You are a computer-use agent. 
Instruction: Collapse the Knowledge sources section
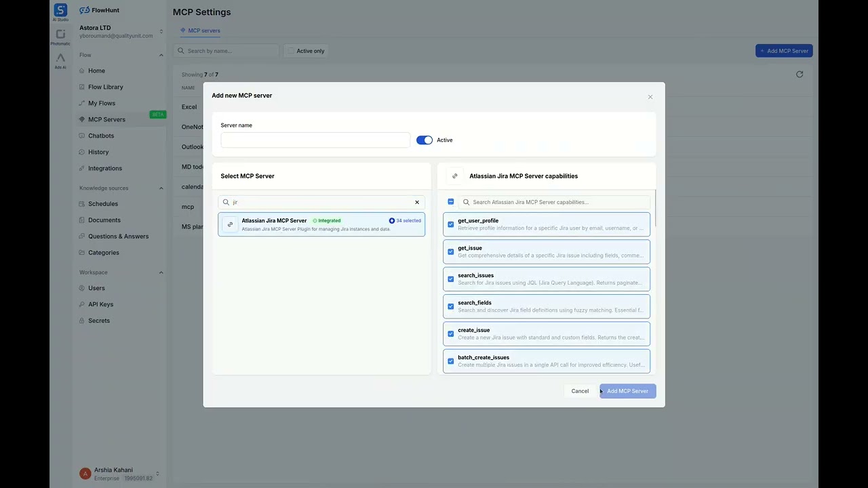(161, 188)
